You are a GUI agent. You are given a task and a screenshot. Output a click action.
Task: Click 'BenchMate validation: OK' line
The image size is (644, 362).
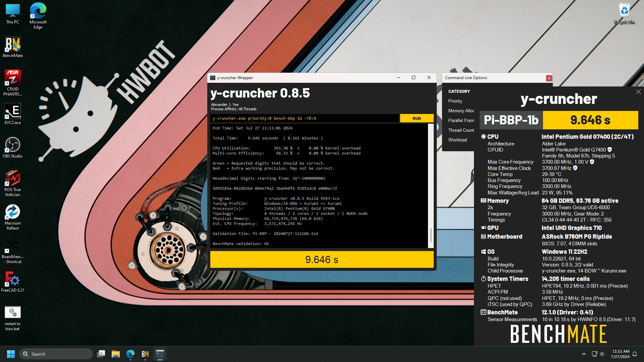coord(241,244)
